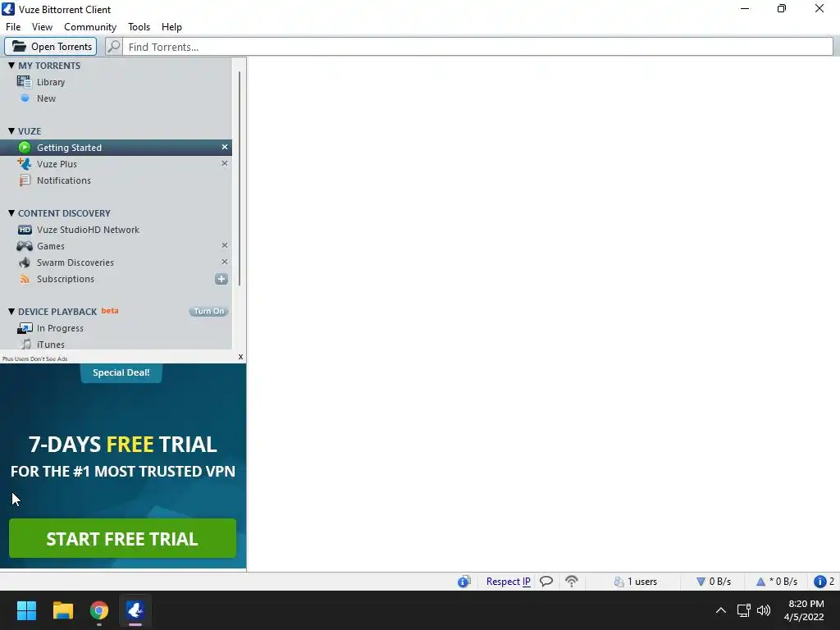Click the green Getting Started play icon
Image resolution: width=840 pixels, height=630 pixels.
pos(25,148)
